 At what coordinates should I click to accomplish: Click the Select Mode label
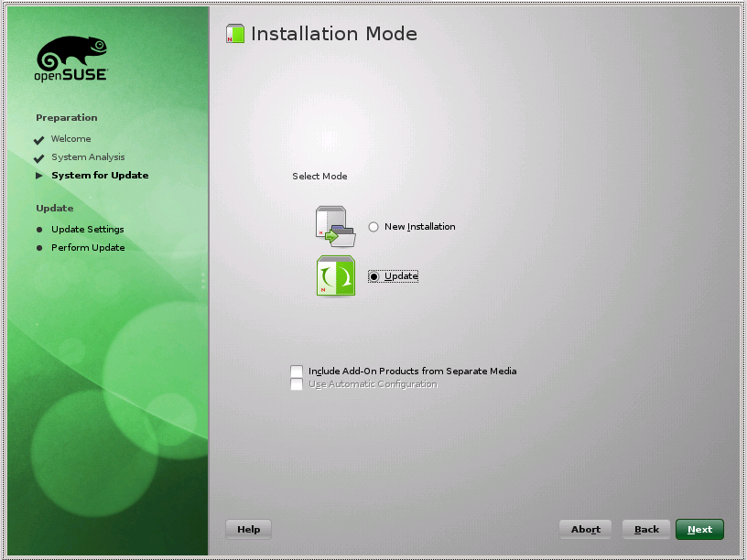point(319,177)
